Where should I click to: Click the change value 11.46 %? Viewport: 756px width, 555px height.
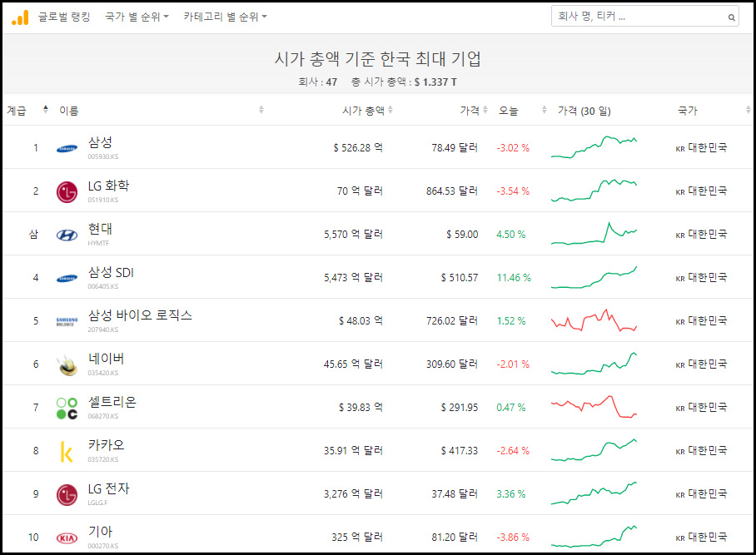pyautogui.click(x=514, y=278)
